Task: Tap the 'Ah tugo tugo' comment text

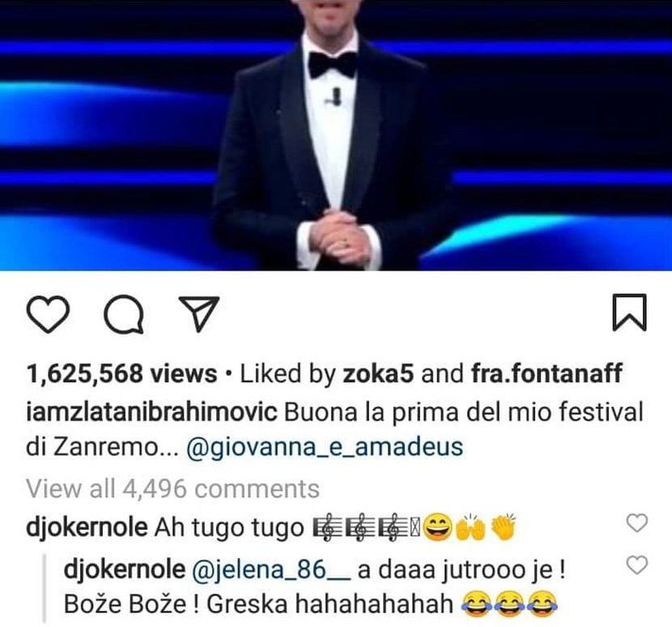Action: 229,527
